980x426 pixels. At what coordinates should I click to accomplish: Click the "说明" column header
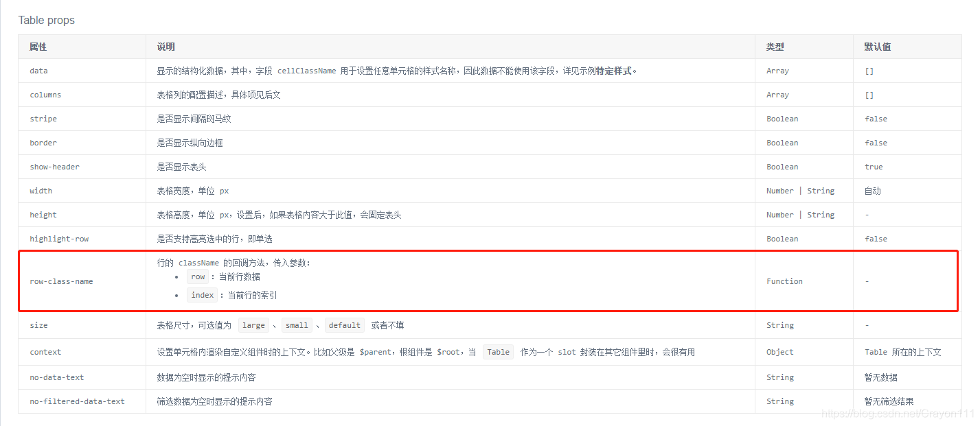click(161, 47)
